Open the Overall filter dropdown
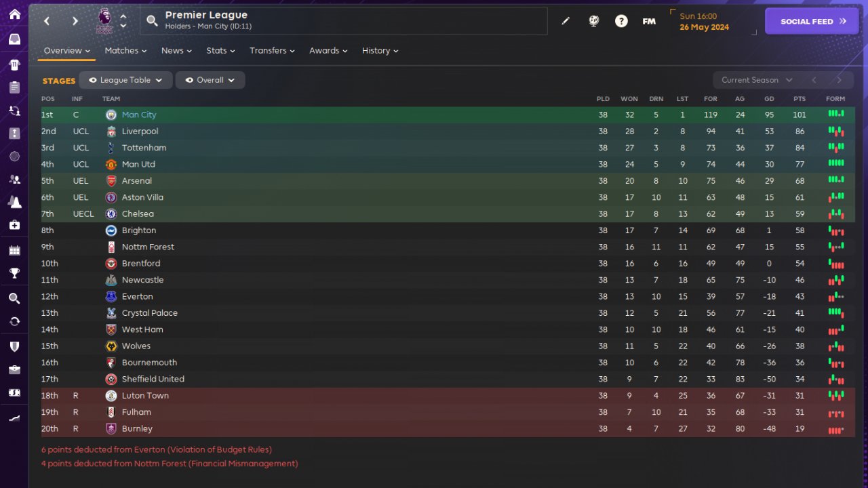868x488 pixels. tap(210, 80)
